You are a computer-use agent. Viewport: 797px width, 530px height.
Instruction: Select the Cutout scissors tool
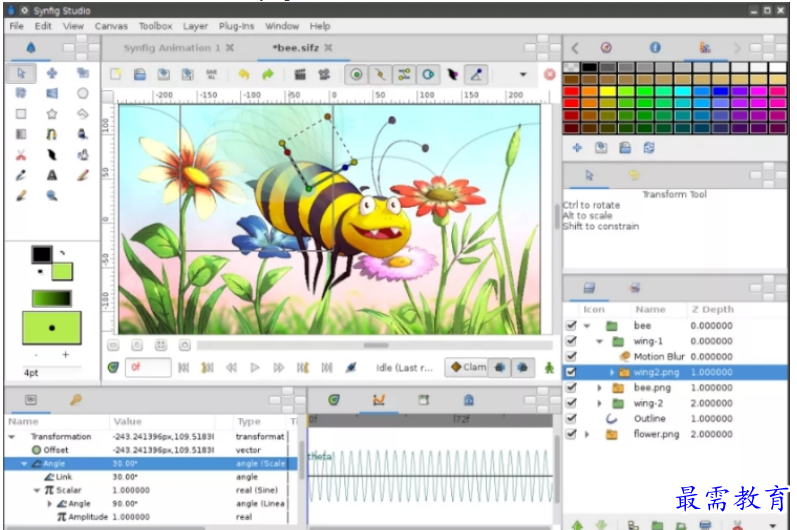pos(21,154)
